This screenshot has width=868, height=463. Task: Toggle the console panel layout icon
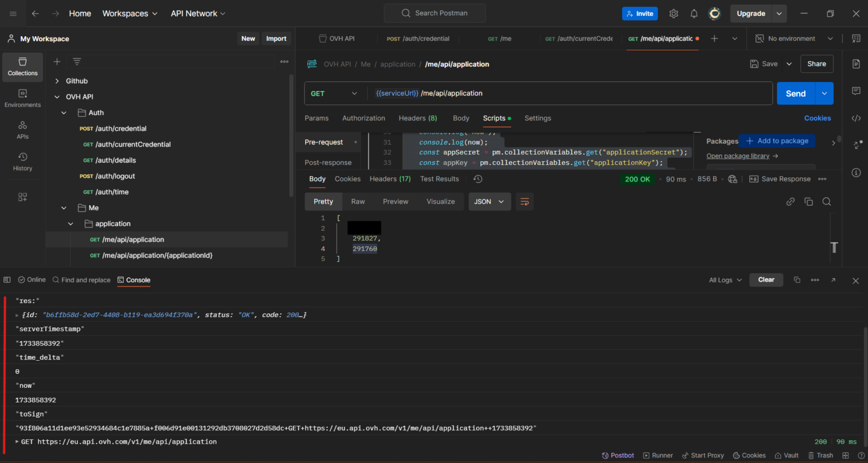[7, 279]
